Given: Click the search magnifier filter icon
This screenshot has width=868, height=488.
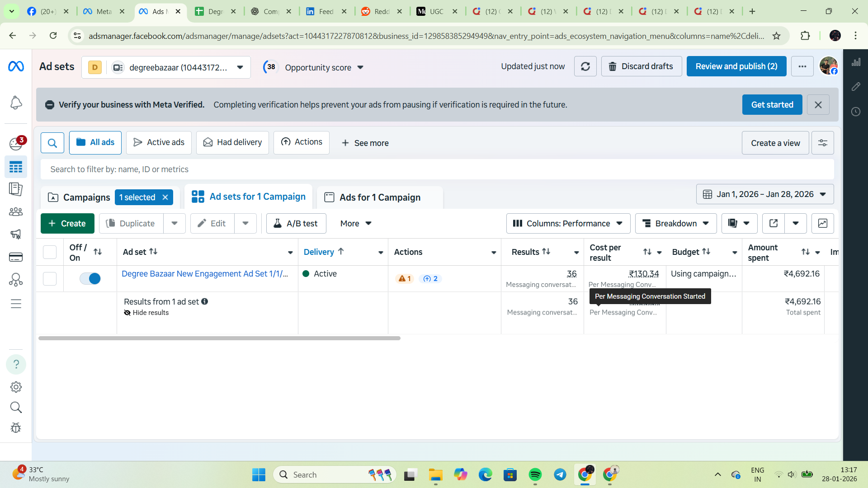Looking at the screenshot, I should tap(52, 143).
